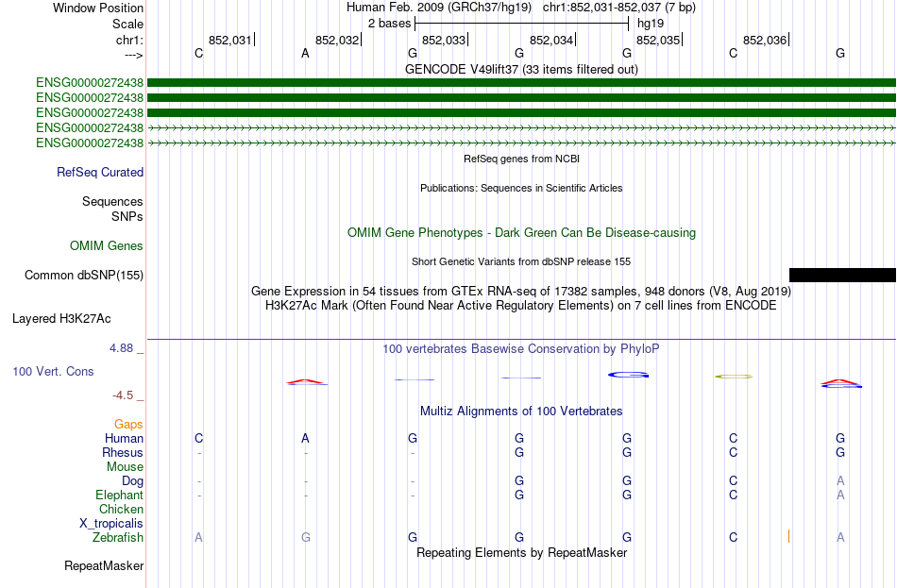Open '100 vertebrates Basewise Conservation by PhyloP' title
This screenshot has width=897, height=588.
point(521,349)
